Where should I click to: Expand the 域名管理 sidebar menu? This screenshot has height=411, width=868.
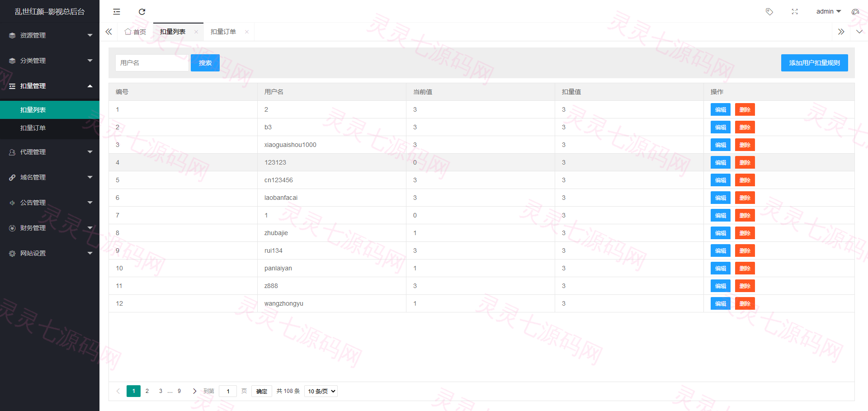tap(50, 177)
